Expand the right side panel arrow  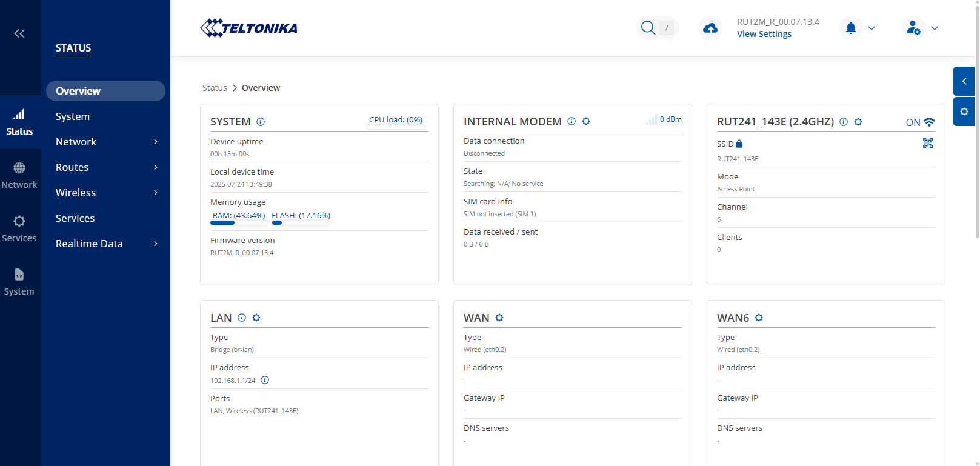[x=964, y=81]
